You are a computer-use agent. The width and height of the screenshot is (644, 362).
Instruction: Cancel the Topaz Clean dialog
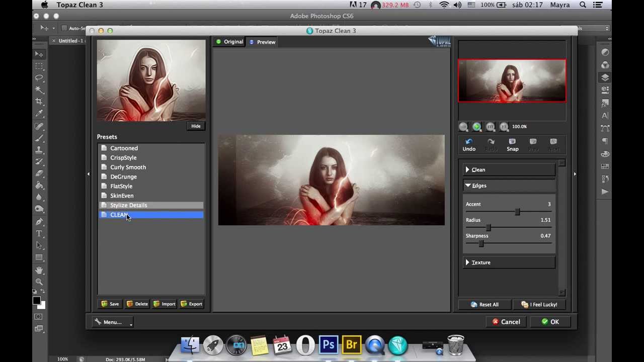pos(506,322)
